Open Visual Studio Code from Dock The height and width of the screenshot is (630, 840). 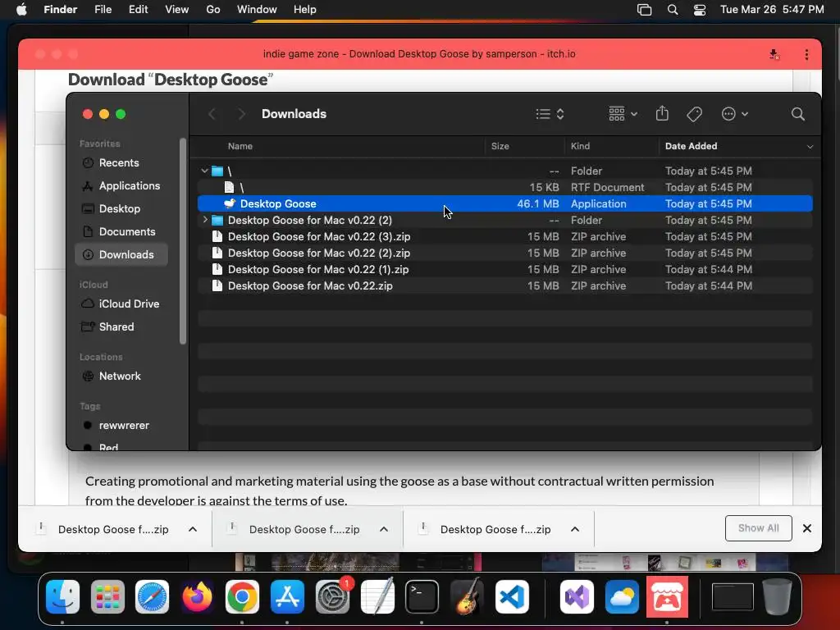pos(512,596)
